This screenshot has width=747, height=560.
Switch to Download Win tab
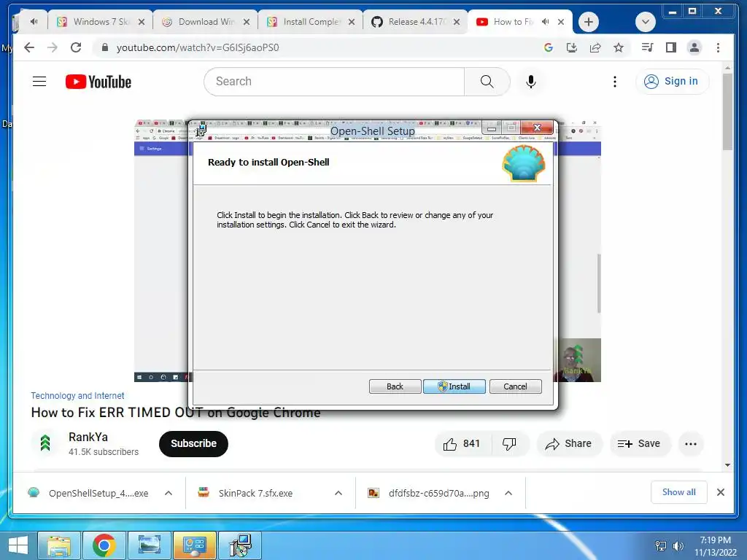205,22
